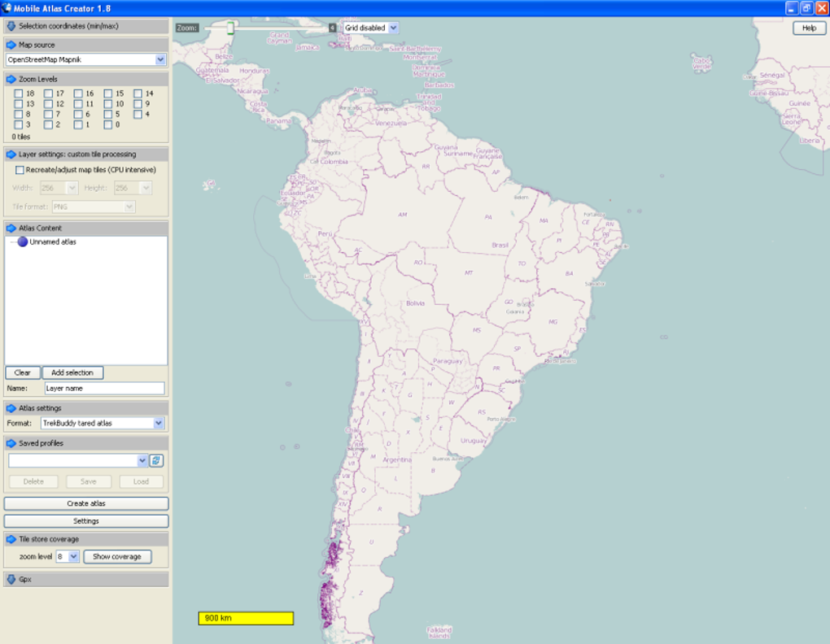830x644 pixels.
Task: Click the Unnamed atlas globe icon
Action: pyautogui.click(x=22, y=241)
